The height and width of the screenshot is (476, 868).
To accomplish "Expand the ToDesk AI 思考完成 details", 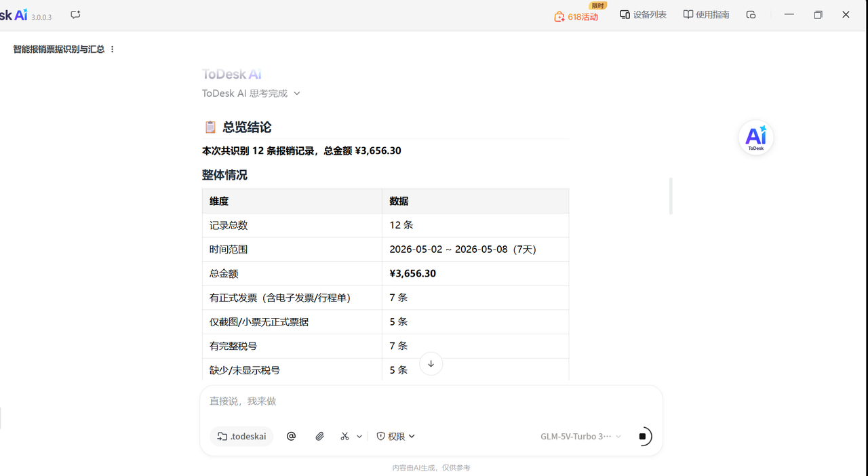I will click(251, 94).
